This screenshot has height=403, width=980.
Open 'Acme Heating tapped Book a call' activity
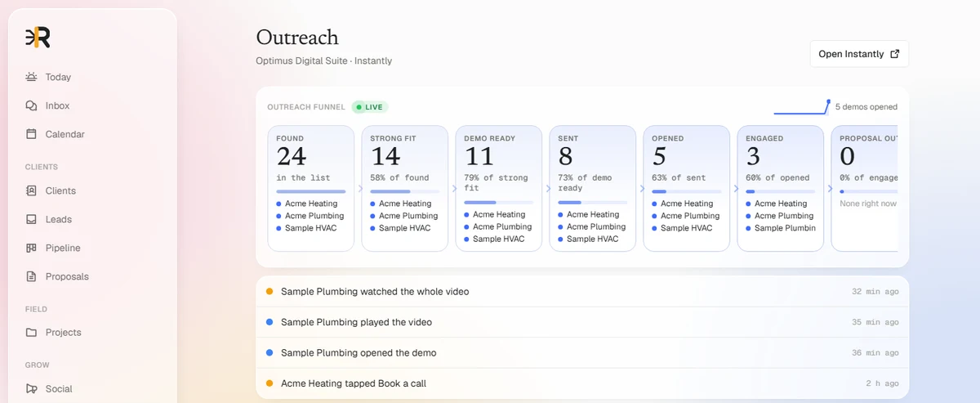582,383
